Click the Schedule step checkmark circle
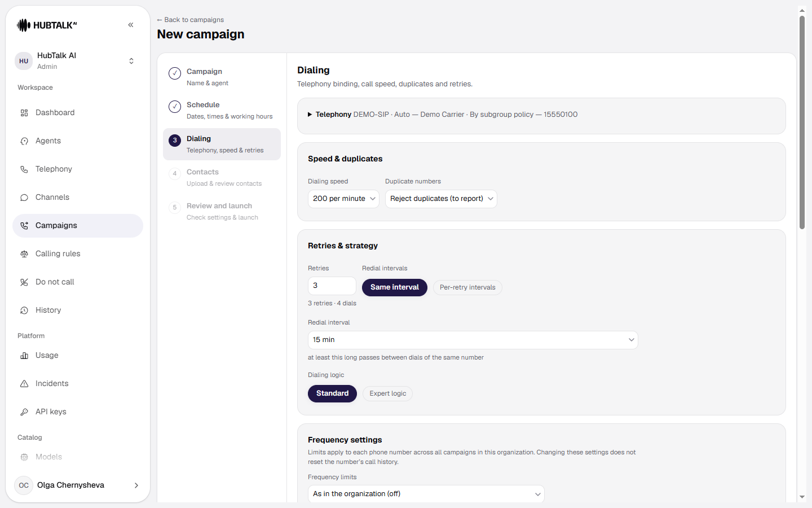Image resolution: width=812 pixels, height=508 pixels. click(x=175, y=107)
